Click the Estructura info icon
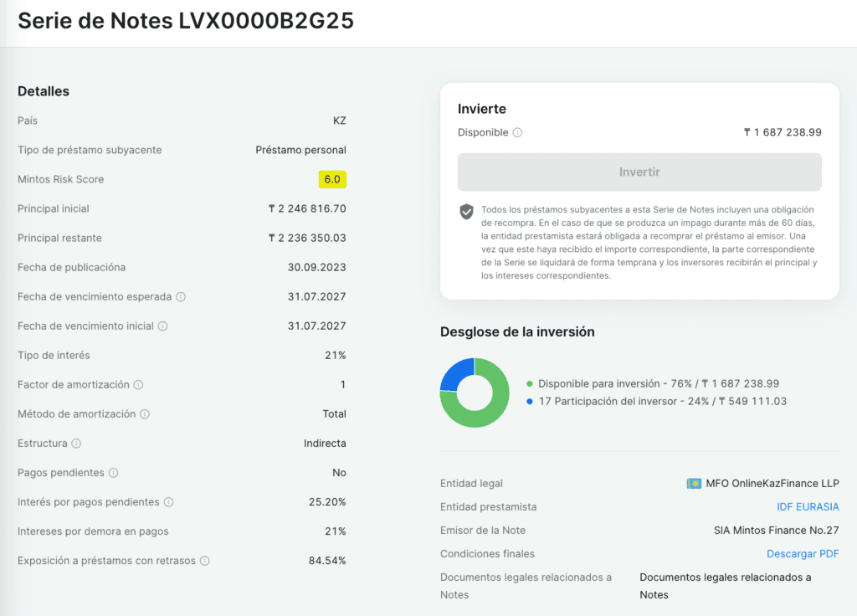This screenshot has height=616, width=857. (x=76, y=444)
